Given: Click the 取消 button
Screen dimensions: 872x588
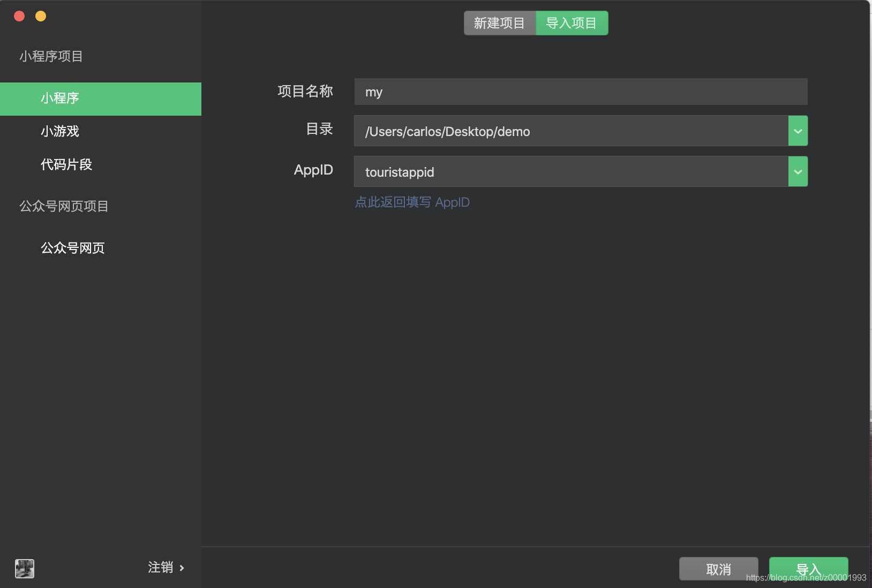Looking at the screenshot, I should coord(718,569).
